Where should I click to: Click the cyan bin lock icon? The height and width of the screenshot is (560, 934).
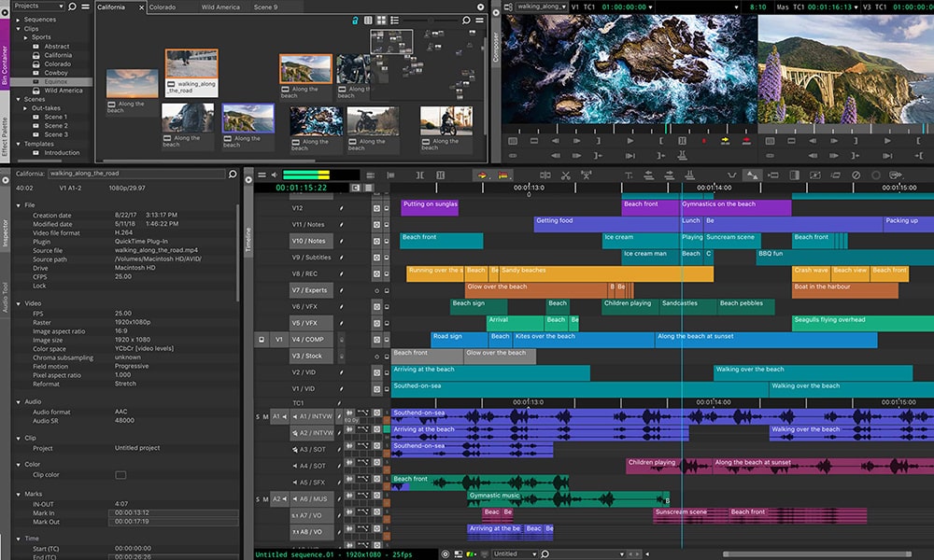355,21
